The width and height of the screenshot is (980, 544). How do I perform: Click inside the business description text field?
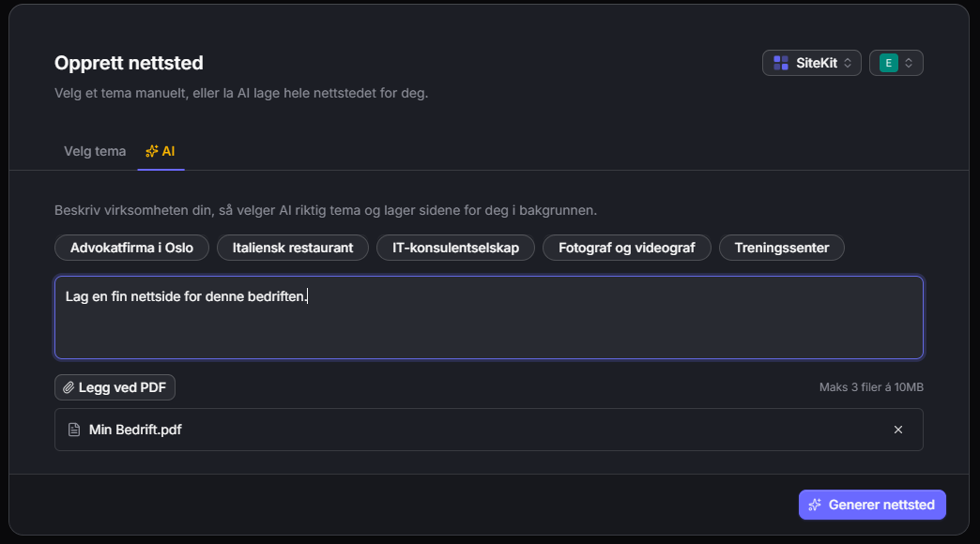(x=488, y=317)
